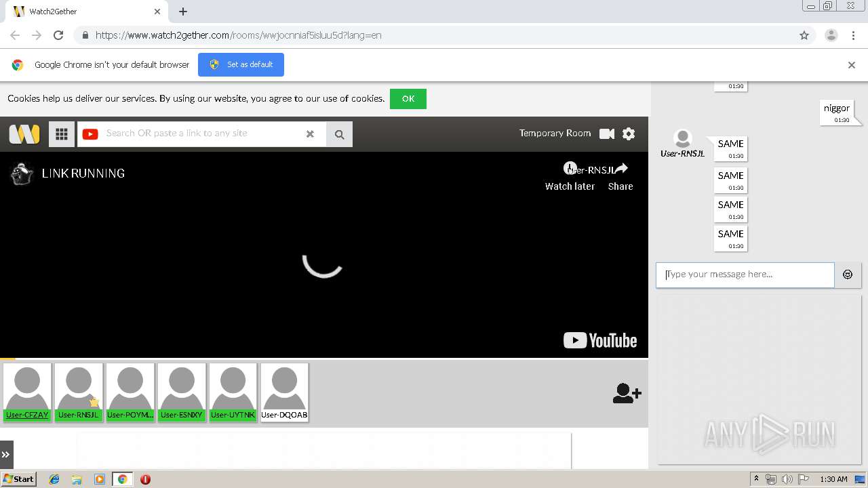
Task: Close the Watch2Gether tab
Action: [x=157, y=12]
